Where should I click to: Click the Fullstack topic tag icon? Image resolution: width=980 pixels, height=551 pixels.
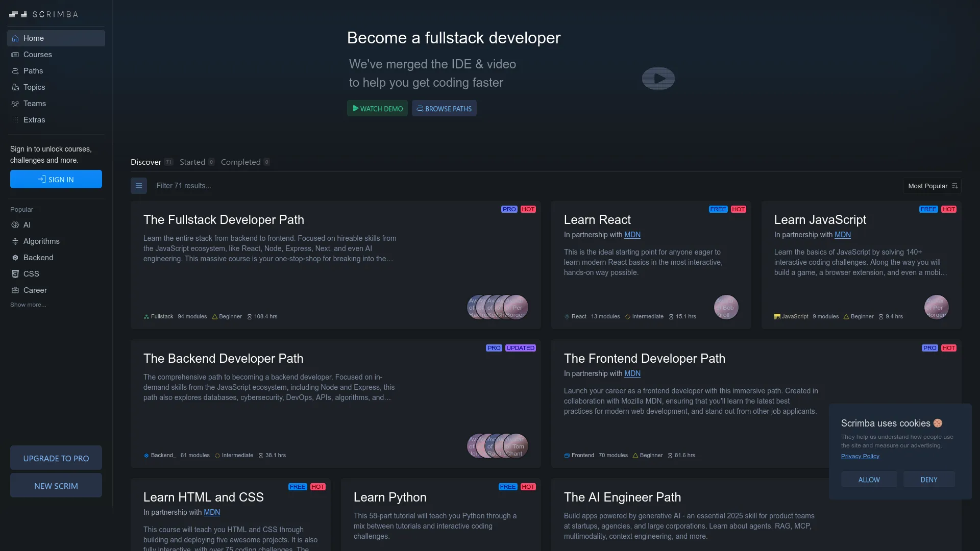pos(146,317)
